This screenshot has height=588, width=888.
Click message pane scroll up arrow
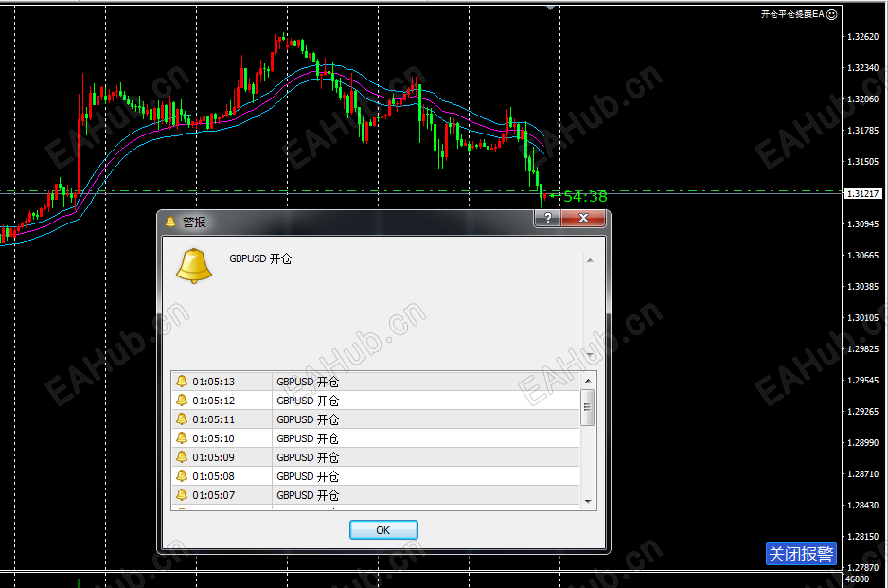pos(590,260)
